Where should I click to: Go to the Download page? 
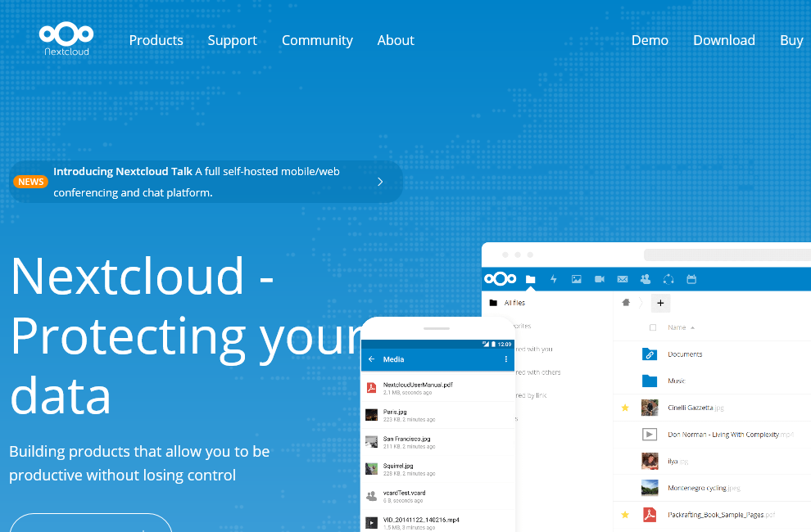[x=724, y=40]
